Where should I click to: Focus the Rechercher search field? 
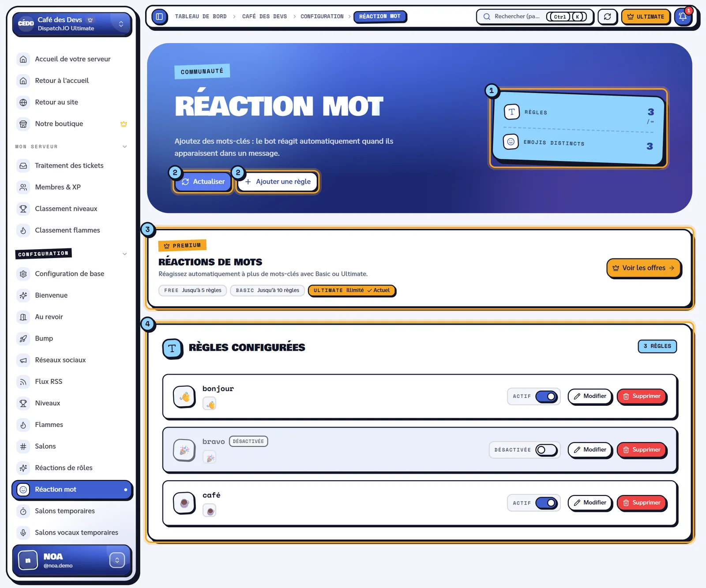click(x=535, y=17)
